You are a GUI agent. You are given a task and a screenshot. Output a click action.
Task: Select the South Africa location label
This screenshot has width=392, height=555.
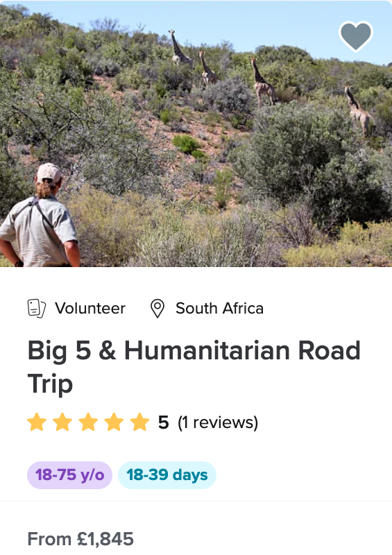[x=219, y=308]
